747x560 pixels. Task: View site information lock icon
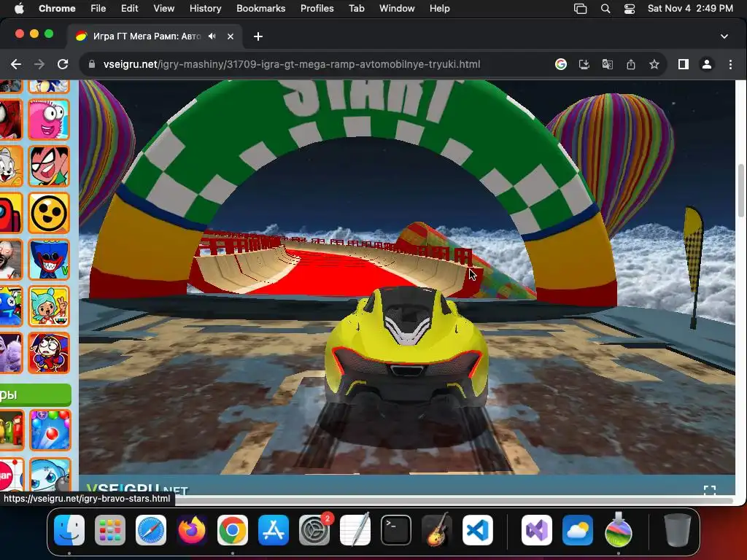[x=92, y=64]
